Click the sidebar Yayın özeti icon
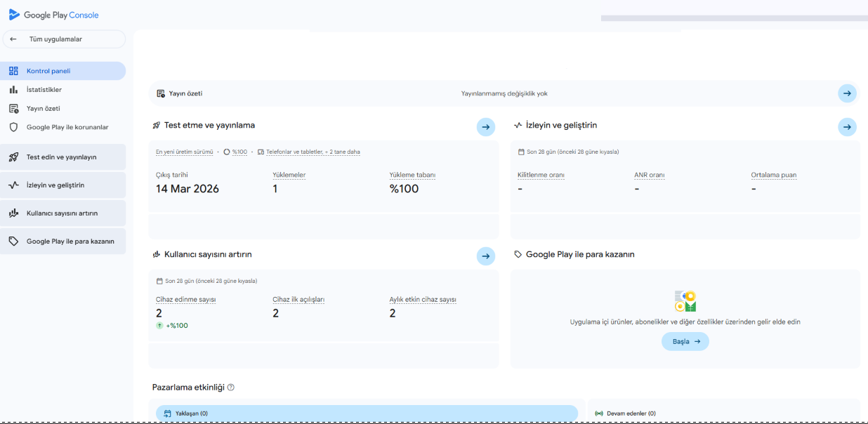The height and width of the screenshot is (424, 868). coord(13,109)
